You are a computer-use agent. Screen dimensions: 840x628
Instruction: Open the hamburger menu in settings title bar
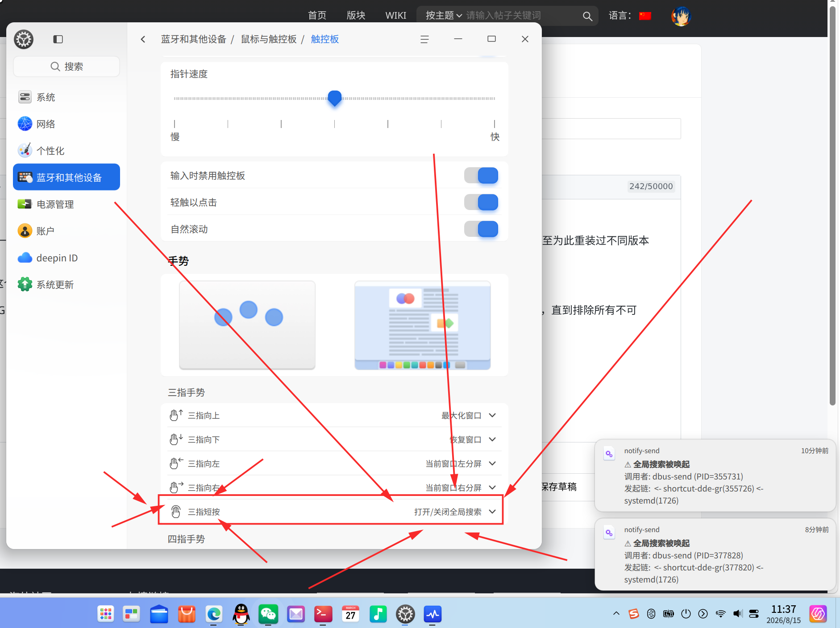pos(424,39)
